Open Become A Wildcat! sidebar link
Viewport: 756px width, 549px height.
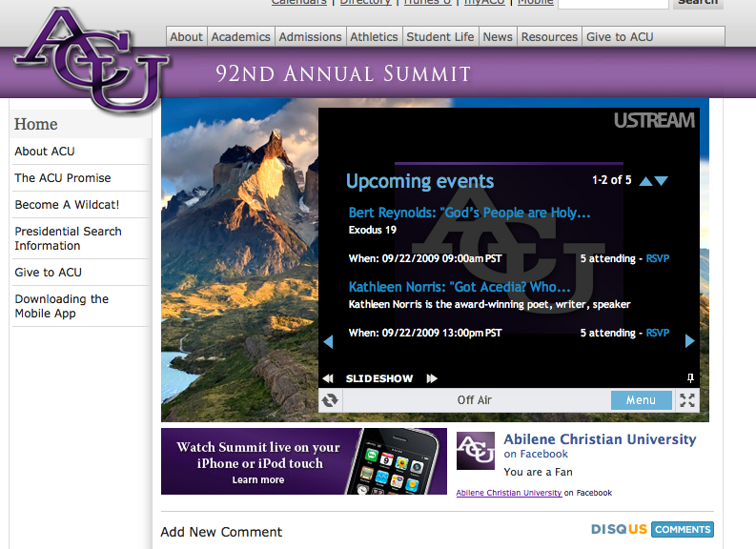tap(67, 204)
